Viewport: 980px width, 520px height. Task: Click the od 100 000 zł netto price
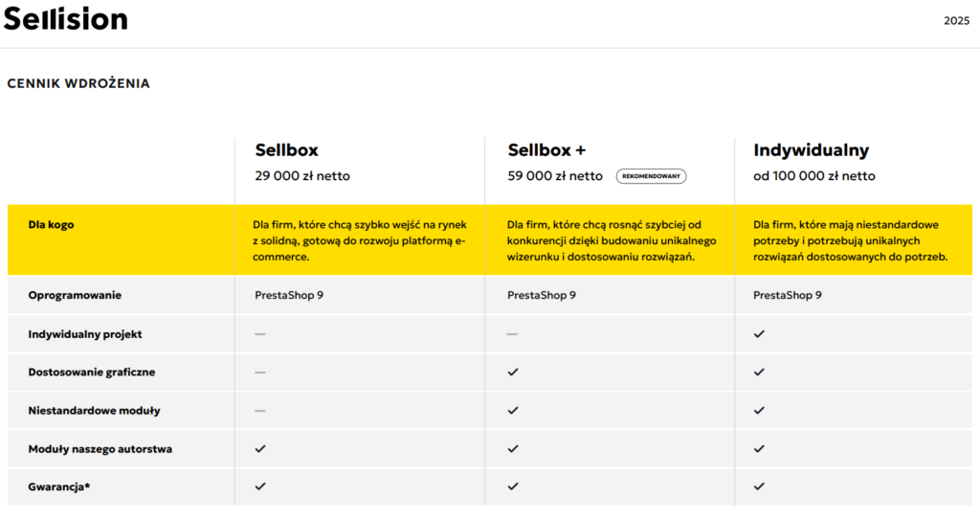point(813,176)
